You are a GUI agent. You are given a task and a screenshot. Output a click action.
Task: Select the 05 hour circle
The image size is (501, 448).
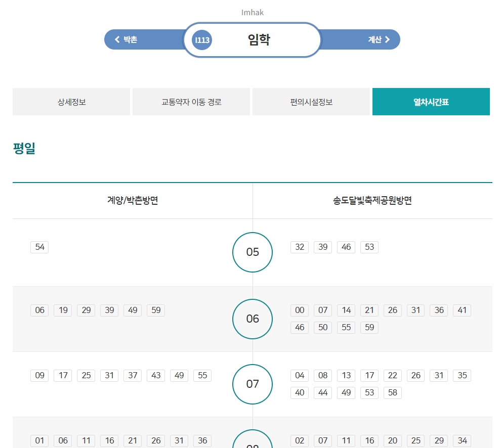click(x=252, y=252)
